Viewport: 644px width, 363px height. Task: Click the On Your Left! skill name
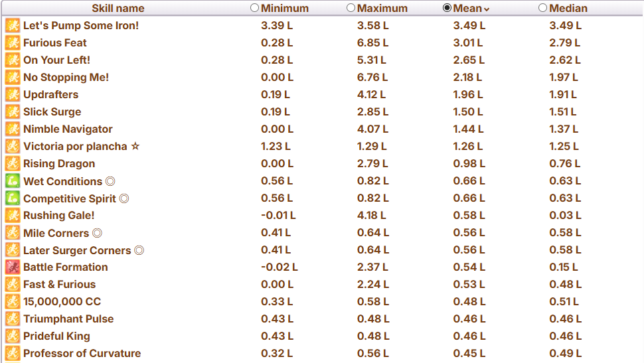[56, 60]
